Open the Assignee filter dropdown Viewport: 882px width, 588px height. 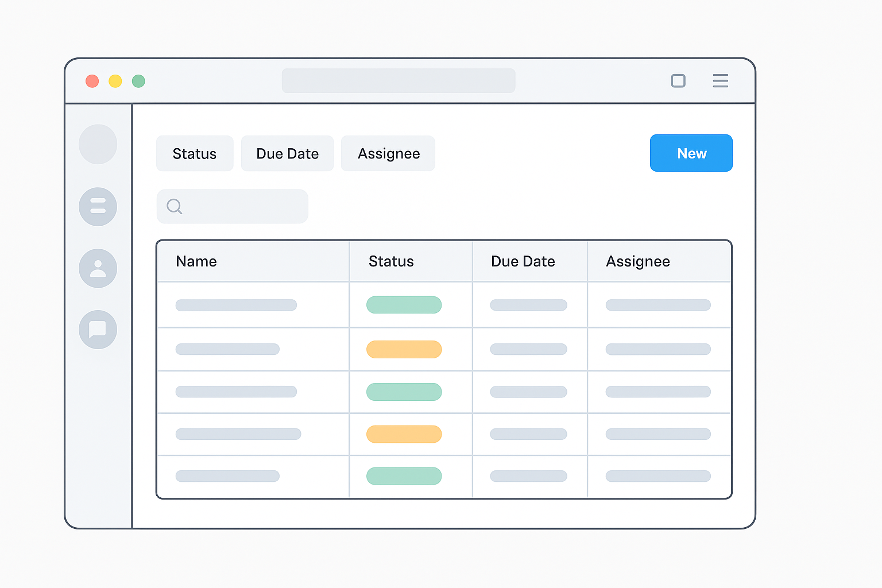coord(388,153)
